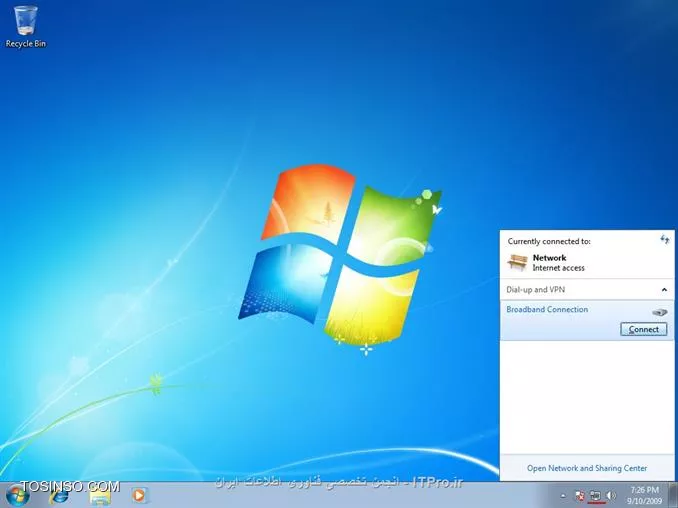
Task: Click the Show desktop strip
Action: pyautogui.click(x=673, y=495)
